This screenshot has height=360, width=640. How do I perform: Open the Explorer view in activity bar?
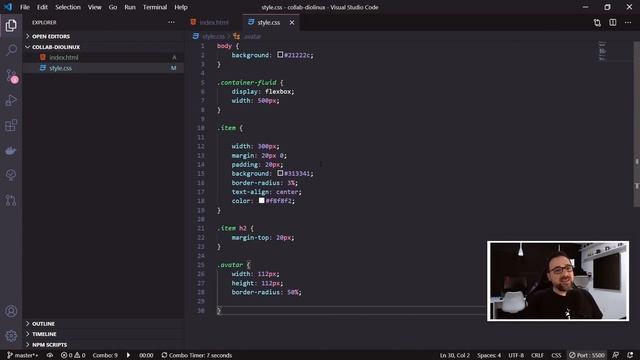point(11,26)
